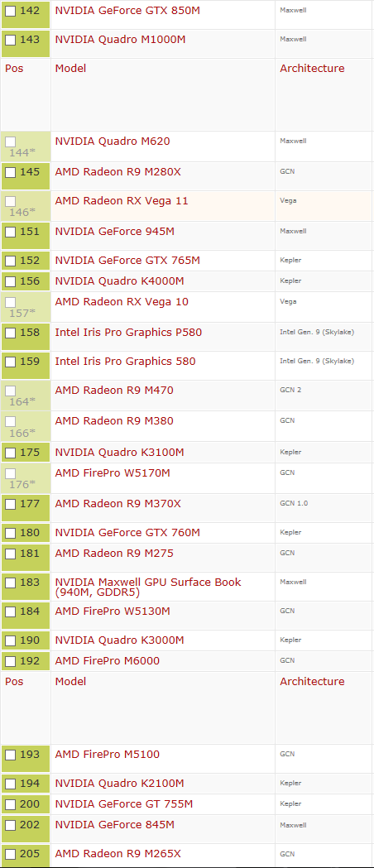Open NVIDIA Quadro K3100M link
Image resolution: width=374 pixels, height=868 pixels.
point(119,453)
